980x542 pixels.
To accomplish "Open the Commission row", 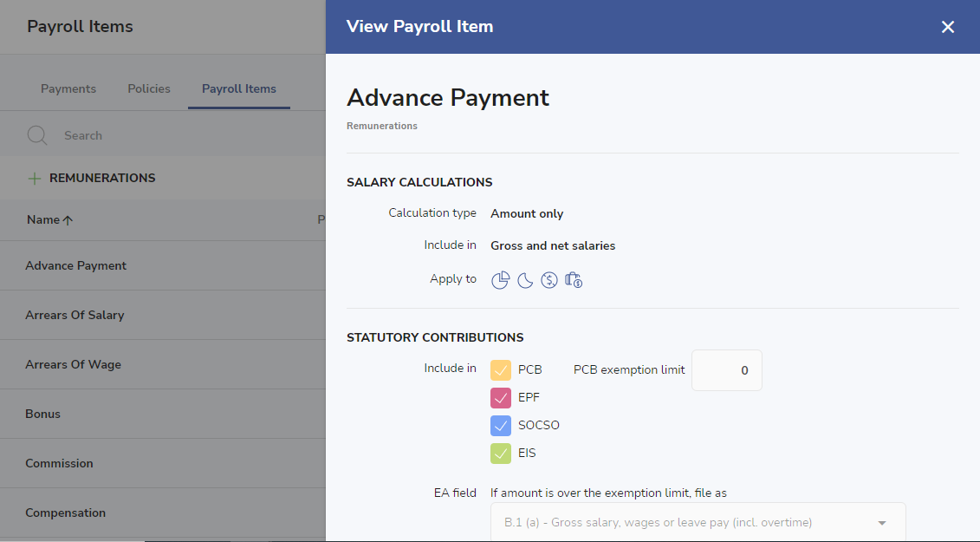I will pos(163,463).
